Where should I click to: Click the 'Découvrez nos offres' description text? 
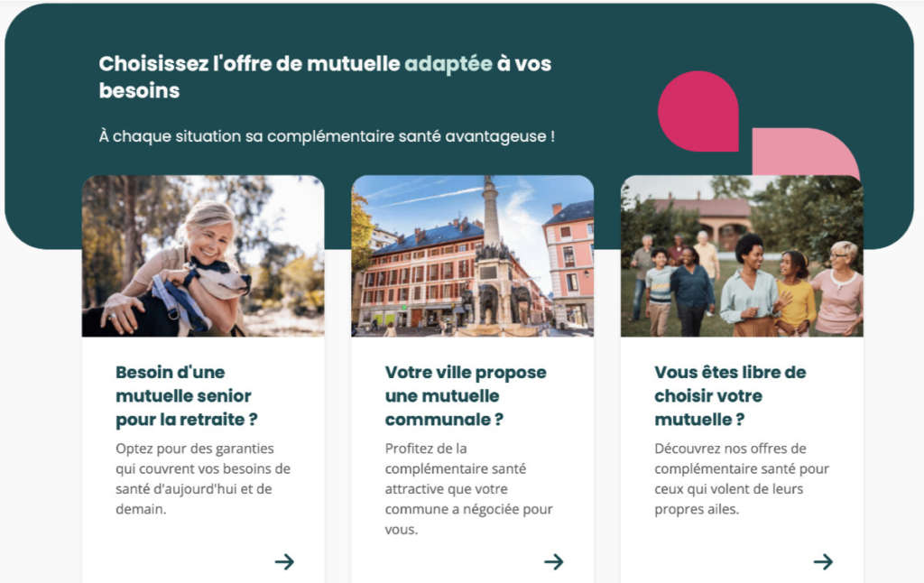(742, 478)
